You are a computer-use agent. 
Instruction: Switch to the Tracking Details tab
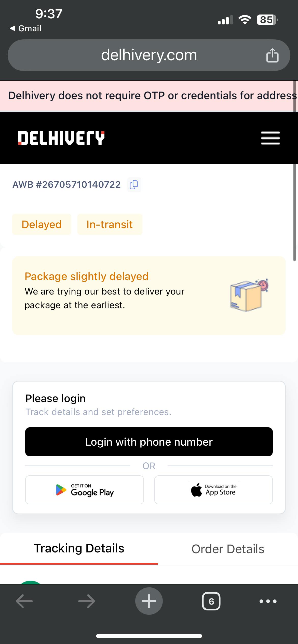79,549
